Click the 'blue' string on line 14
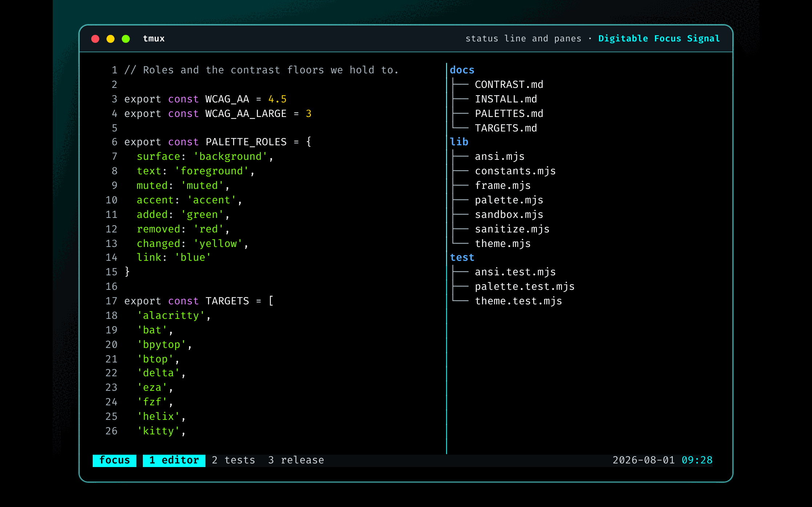This screenshot has width=812, height=507. pyautogui.click(x=193, y=257)
